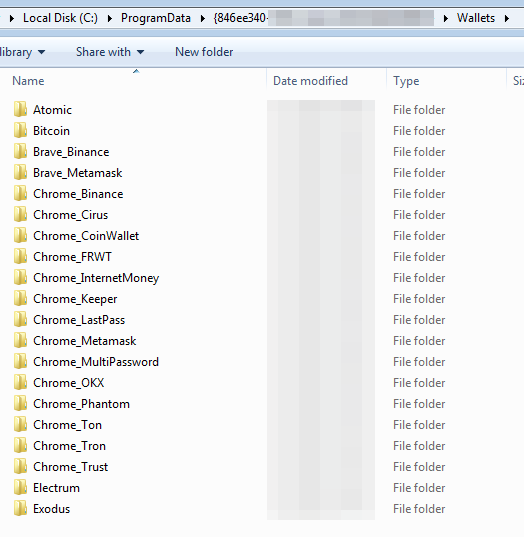The width and height of the screenshot is (524, 537).
Task: Click the Chrome_Tron folder icon
Action: (x=20, y=446)
